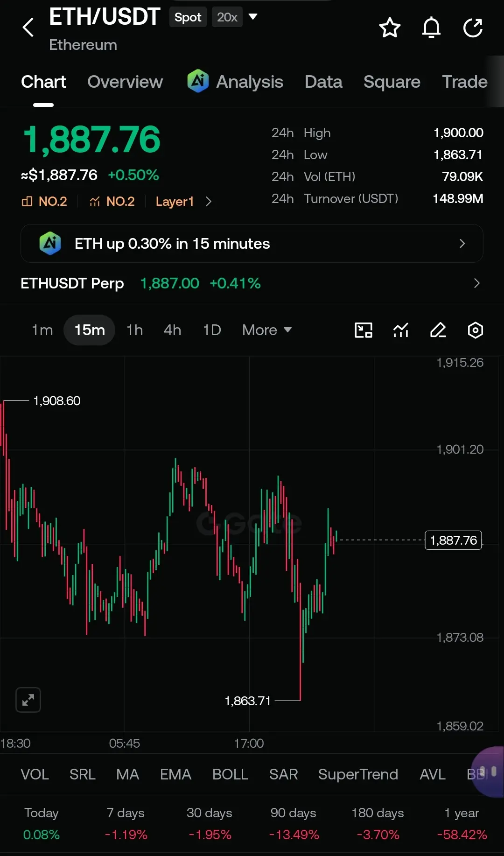504x856 pixels.
Task: Toggle the AVL indicator
Action: point(433,774)
